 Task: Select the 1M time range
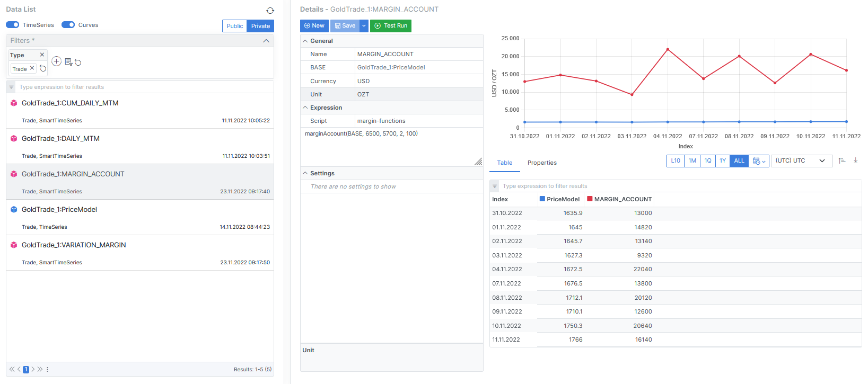tap(692, 161)
